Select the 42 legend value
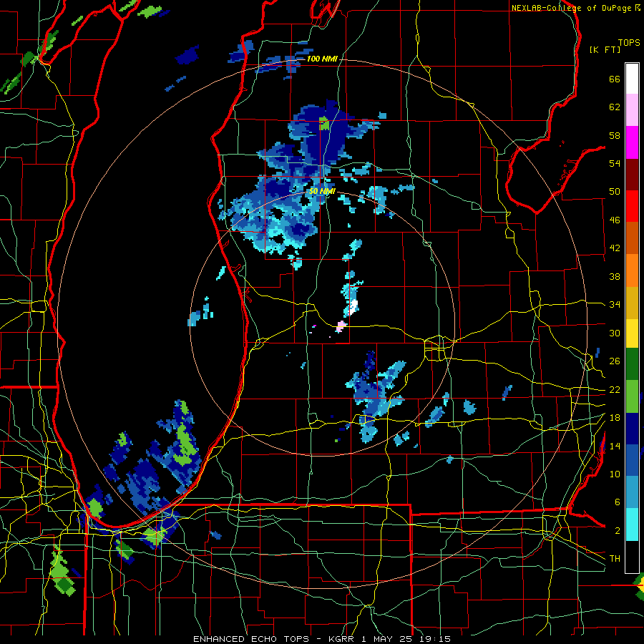Screen dimensions: 644x644 (615, 248)
